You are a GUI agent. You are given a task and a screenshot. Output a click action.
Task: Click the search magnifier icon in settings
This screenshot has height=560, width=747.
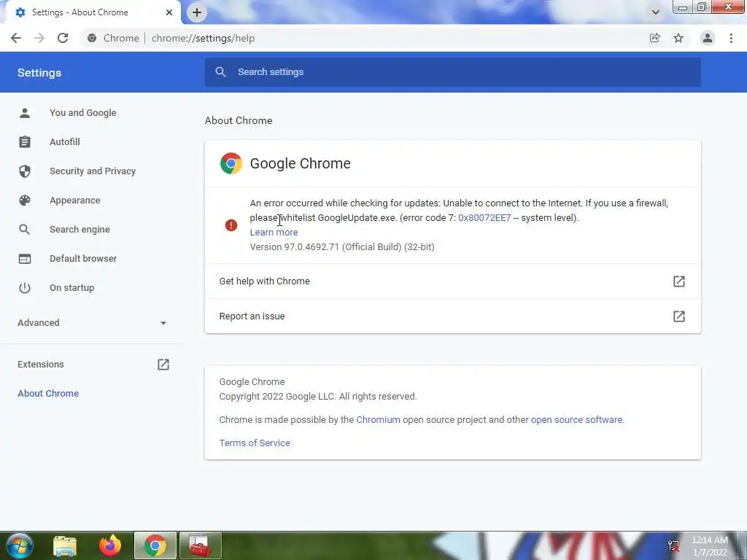click(220, 72)
